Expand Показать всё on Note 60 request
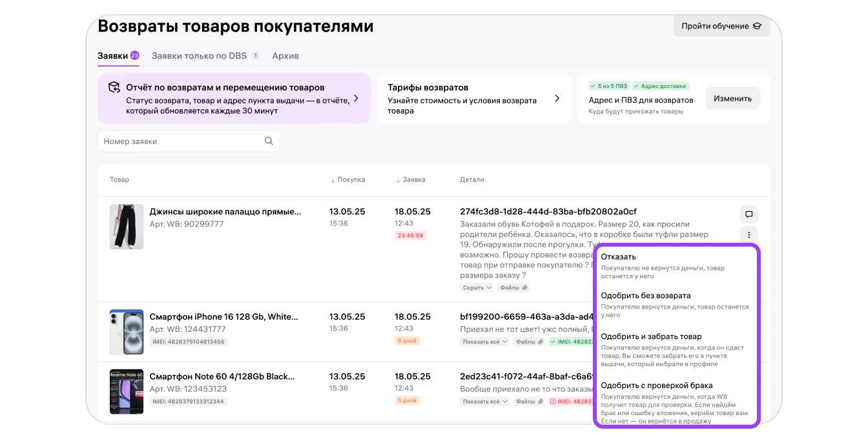The width and height of the screenshot is (868, 439). point(485,401)
